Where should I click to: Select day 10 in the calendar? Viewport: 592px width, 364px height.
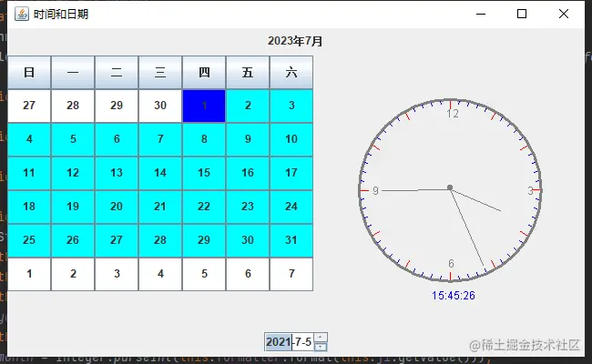point(291,139)
